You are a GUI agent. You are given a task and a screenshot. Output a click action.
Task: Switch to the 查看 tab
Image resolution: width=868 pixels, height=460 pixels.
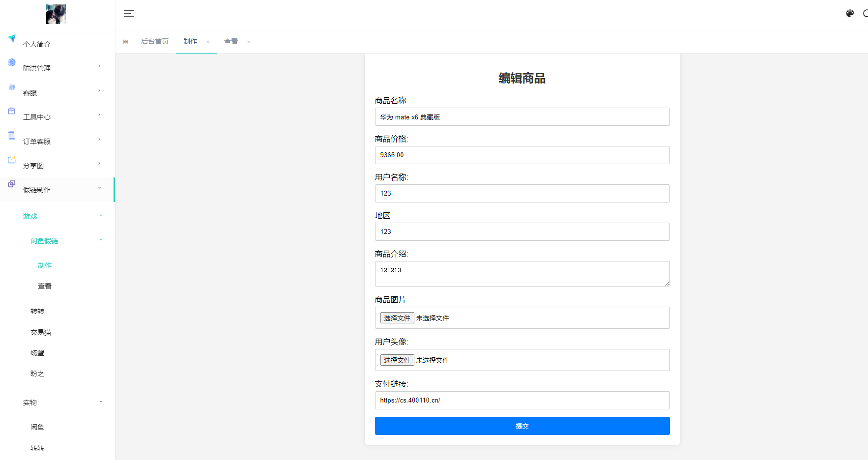coord(231,42)
